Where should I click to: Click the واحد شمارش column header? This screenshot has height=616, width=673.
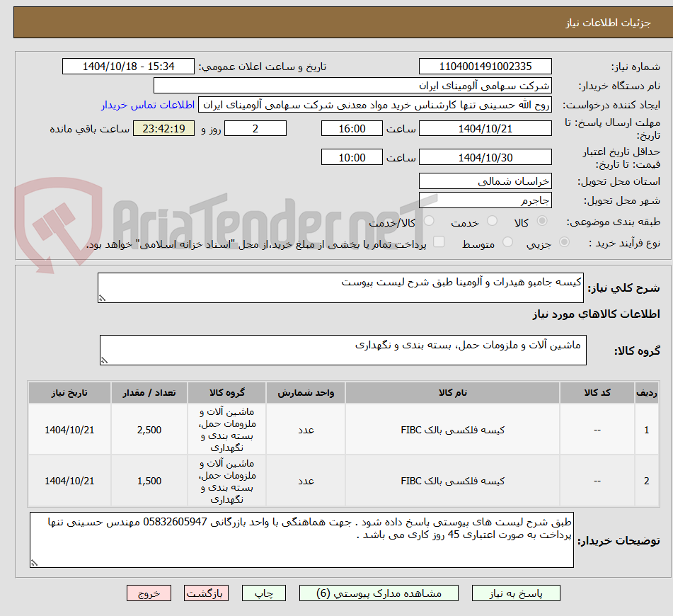click(x=306, y=393)
